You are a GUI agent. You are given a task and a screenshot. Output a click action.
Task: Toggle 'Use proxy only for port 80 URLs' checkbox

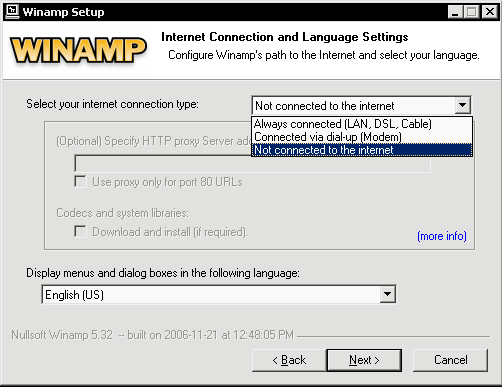coord(80,182)
